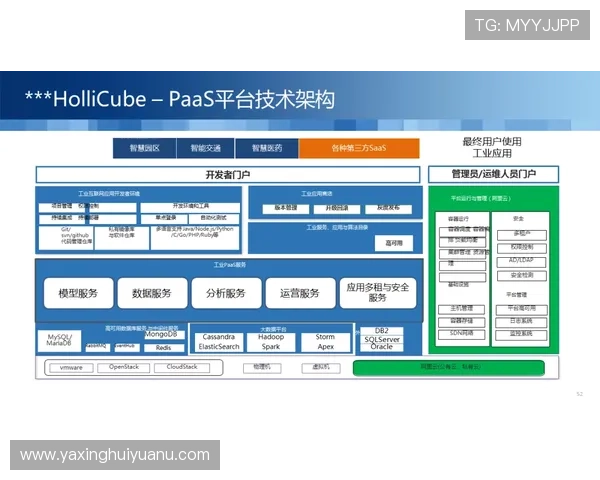Select the 应用多租与安全服务 box
600x480 pixels.
pyautogui.click(x=377, y=293)
